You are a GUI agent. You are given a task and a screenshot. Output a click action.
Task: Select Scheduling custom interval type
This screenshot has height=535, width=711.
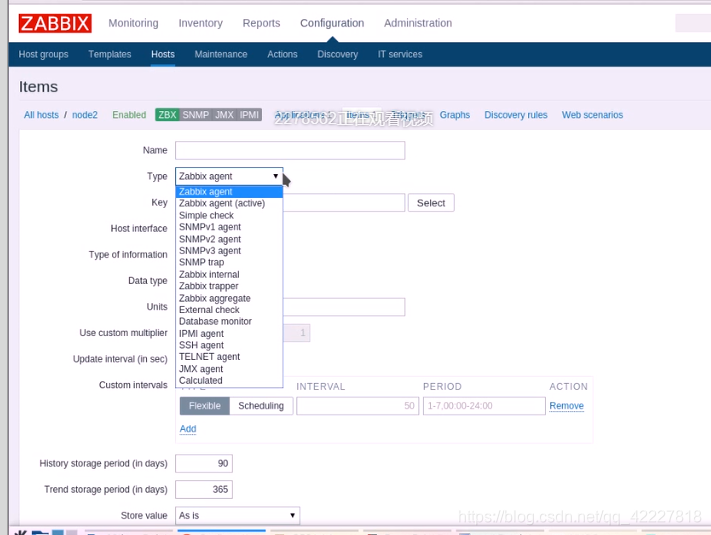261,406
